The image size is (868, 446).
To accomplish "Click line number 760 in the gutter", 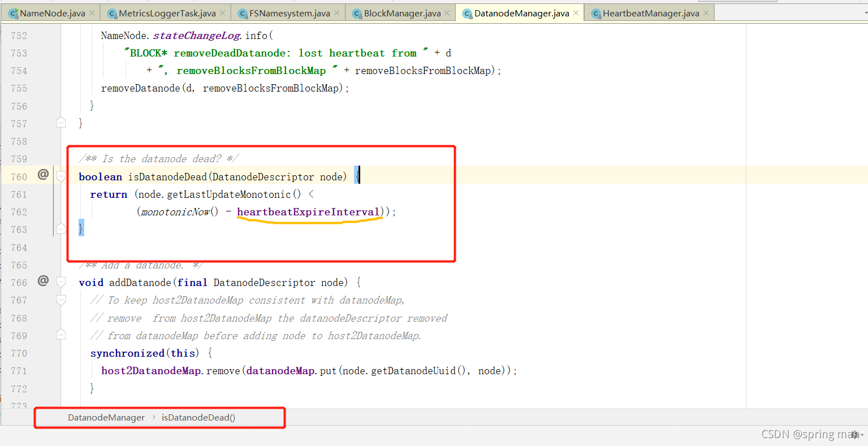I will coord(19,177).
